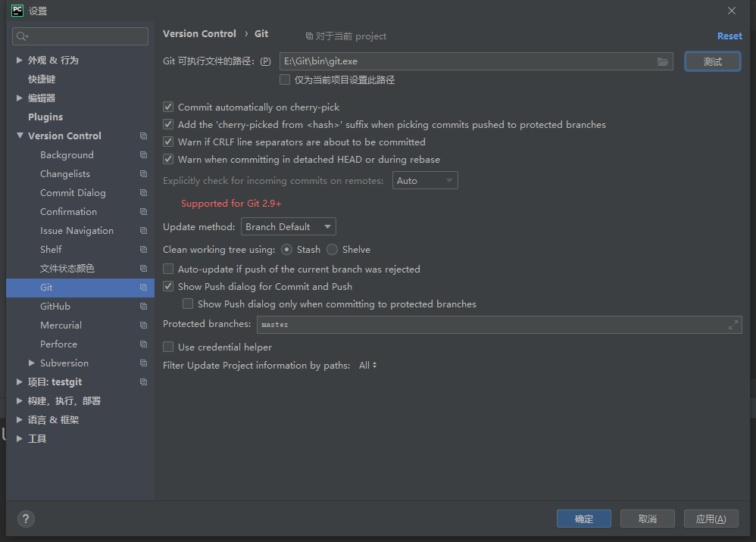Select the Shelve radio button

click(x=333, y=250)
